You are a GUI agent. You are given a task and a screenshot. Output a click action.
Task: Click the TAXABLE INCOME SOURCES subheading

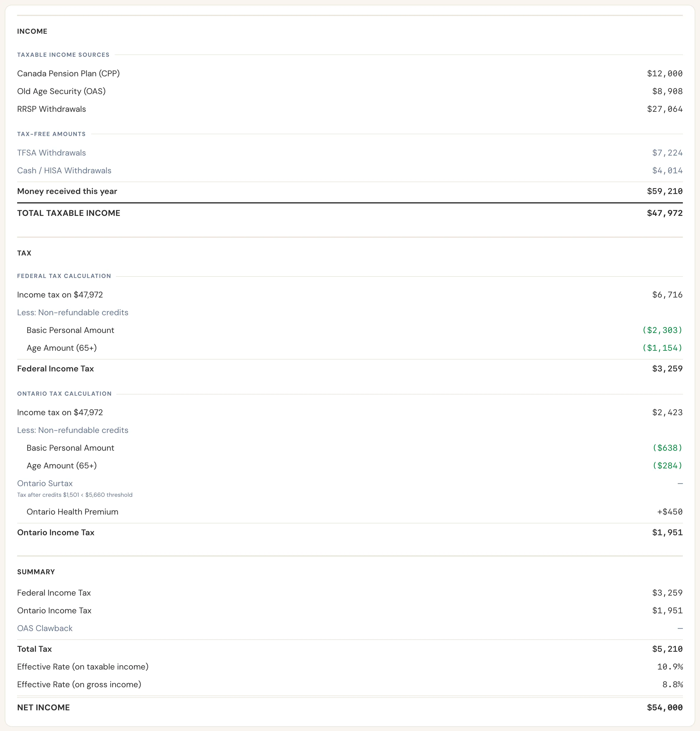coord(63,55)
